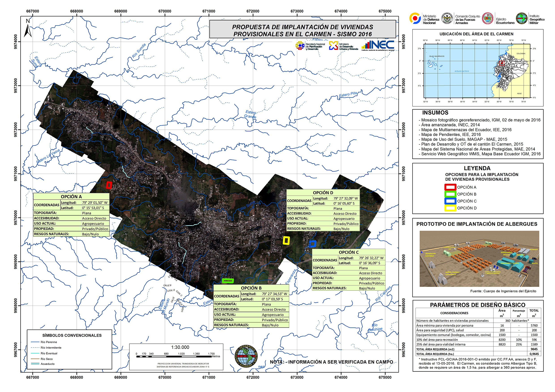Click the blue Opción C site rectangle on map

pos(313,244)
